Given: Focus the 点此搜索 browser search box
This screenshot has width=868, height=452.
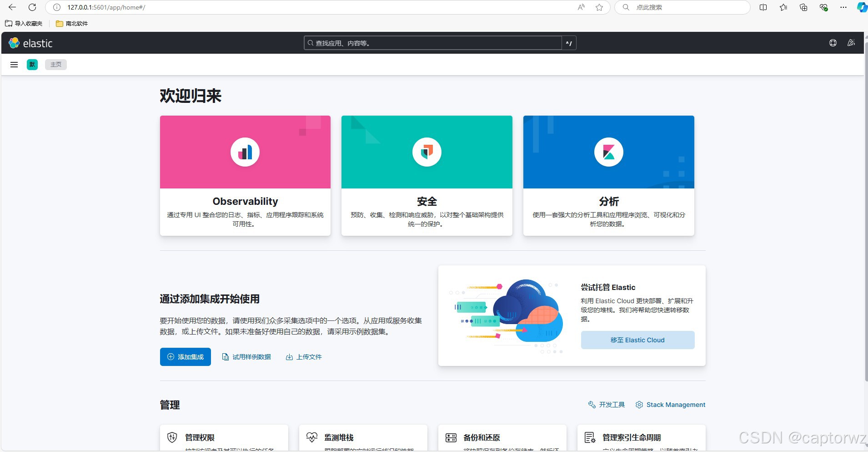Looking at the screenshot, I should (x=682, y=7).
